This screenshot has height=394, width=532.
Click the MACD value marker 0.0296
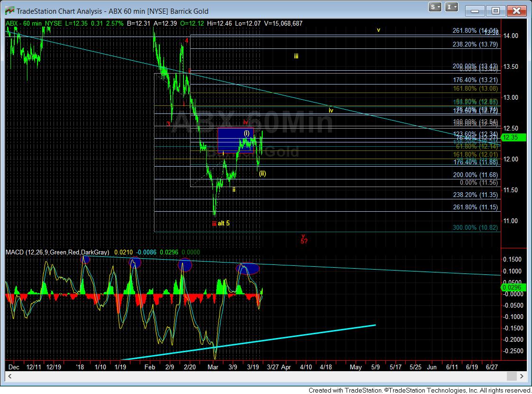coord(511,287)
